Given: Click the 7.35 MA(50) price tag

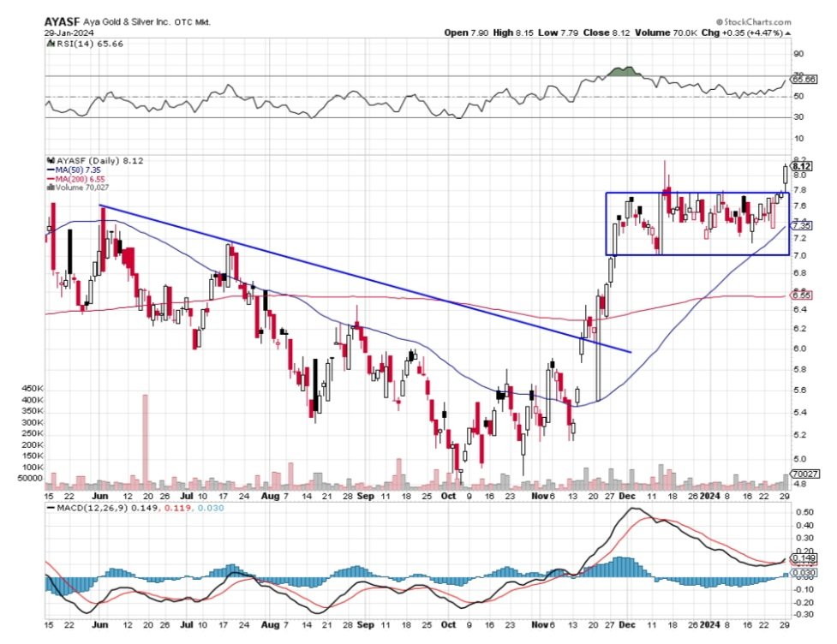Looking at the screenshot, I should [x=802, y=226].
